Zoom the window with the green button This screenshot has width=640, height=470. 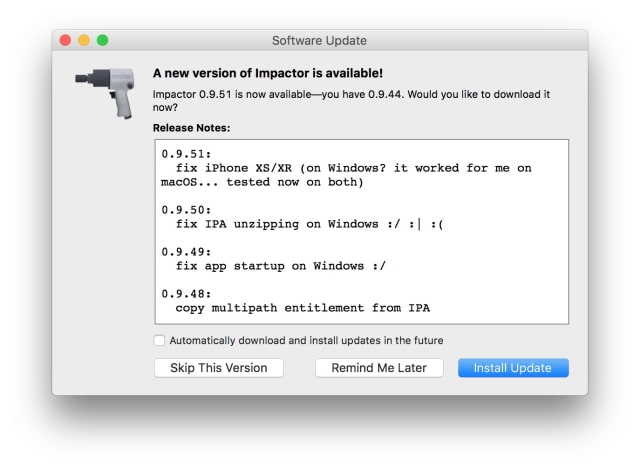[102, 40]
